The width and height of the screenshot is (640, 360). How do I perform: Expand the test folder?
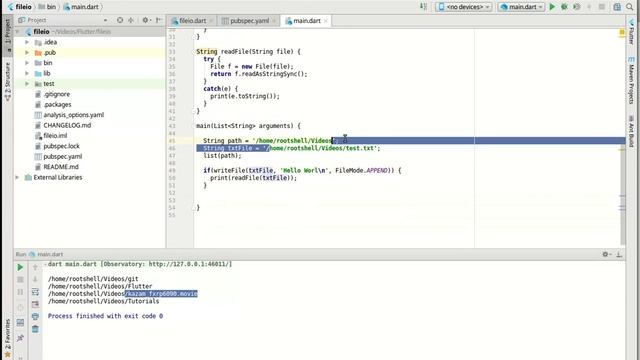coord(27,84)
